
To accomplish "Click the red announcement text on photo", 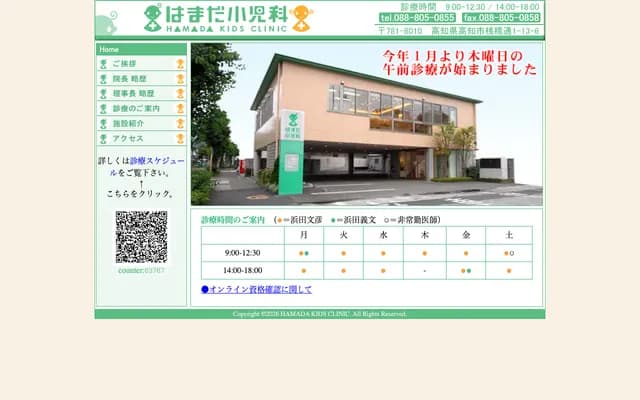I will 460,62.
